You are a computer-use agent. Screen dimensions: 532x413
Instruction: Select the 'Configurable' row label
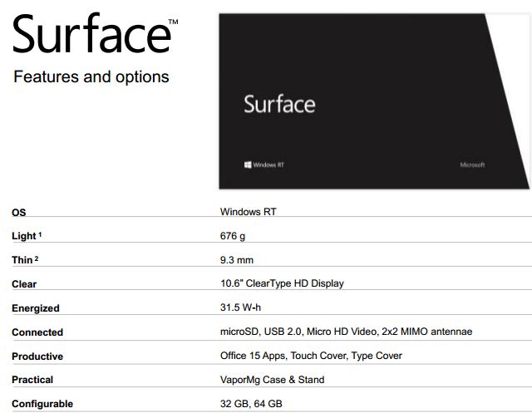42,404
